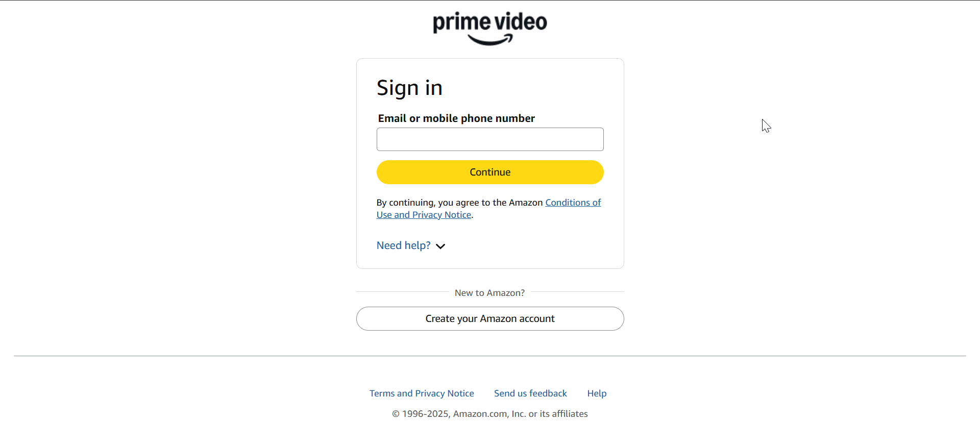Image resolution: width=980 pixels, height=448 pixels.
Task: Open the Send us feedback link
Action: (x=530, y=393)
